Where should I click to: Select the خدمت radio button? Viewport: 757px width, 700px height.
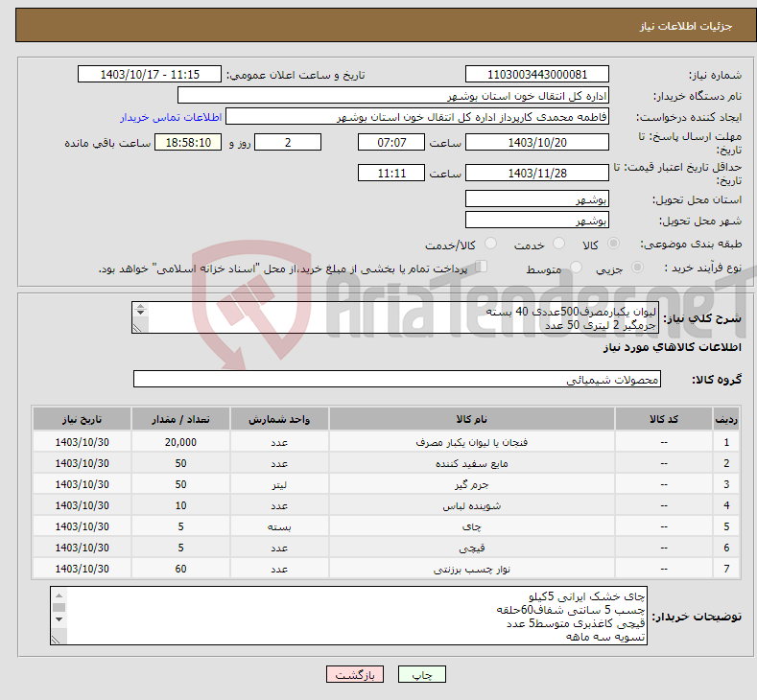pyautogui.click(x=558, y=244)
